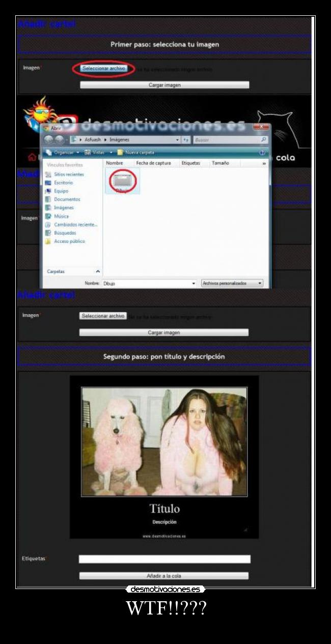
Task: Click the blue help icon in the dialog toolbar
Action: 262,152
